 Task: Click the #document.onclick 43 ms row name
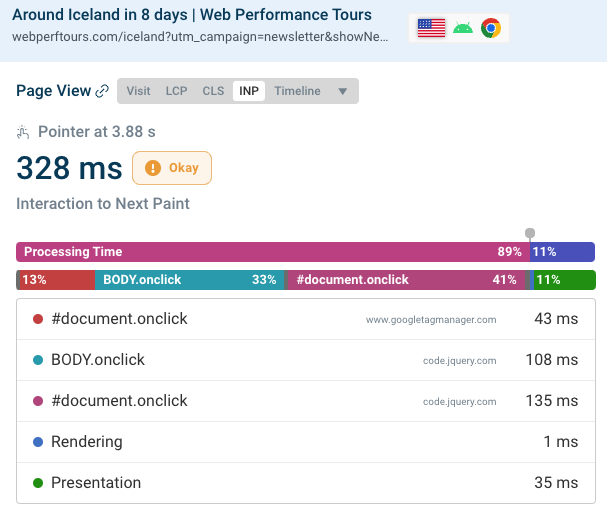pyautogui.click(x=119, y=319)
